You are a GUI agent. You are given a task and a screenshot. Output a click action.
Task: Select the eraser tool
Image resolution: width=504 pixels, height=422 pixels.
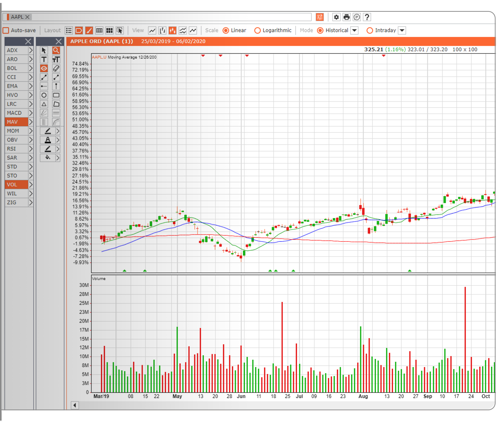click(56, 68)
